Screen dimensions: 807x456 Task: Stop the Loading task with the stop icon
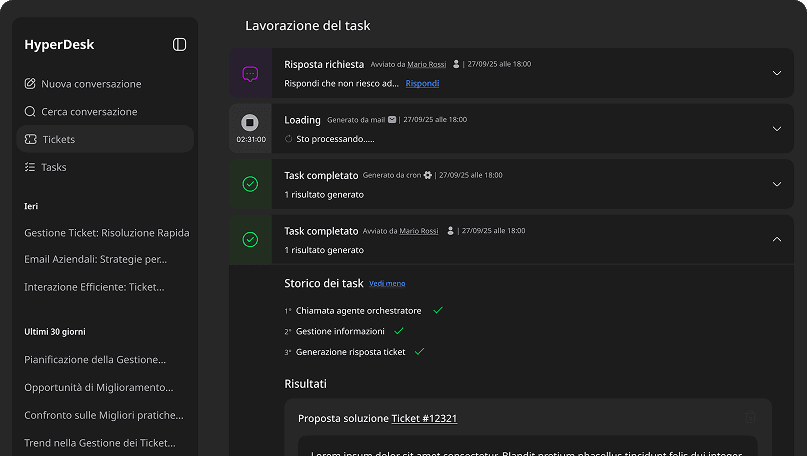tap(250, 123)
